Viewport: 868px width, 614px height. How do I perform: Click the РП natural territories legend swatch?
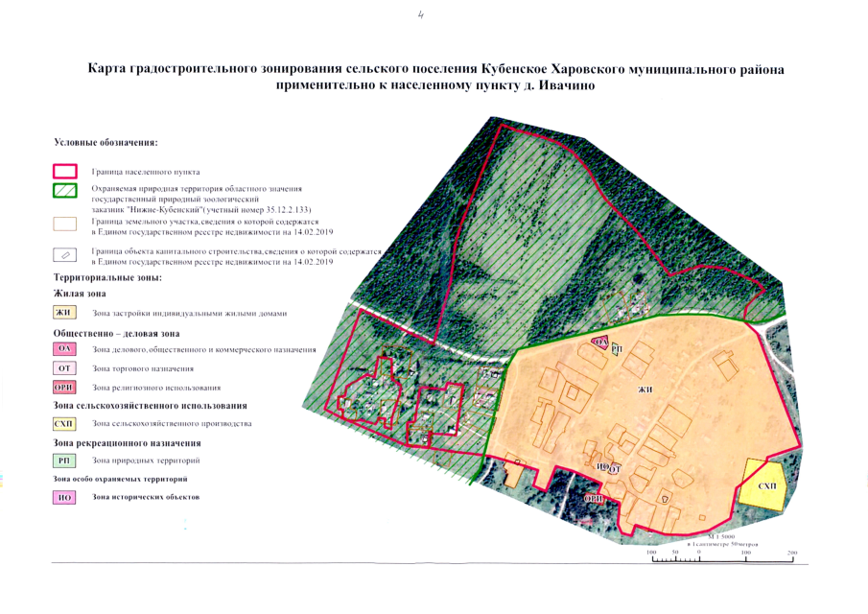click(64, 461)
